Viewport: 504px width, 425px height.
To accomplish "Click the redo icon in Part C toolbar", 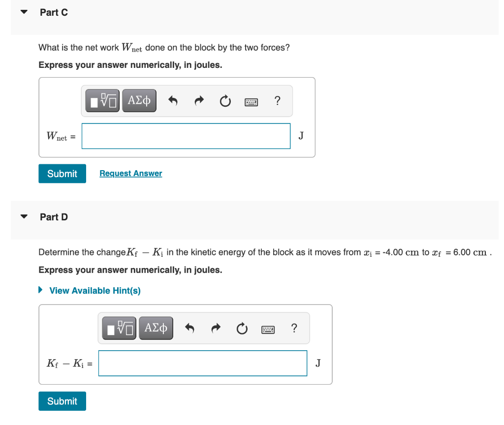I will click(199, 100).
